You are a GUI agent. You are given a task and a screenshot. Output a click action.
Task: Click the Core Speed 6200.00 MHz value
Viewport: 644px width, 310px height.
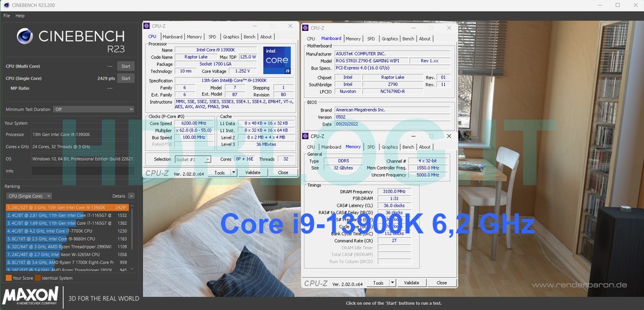tap(194, 123)
